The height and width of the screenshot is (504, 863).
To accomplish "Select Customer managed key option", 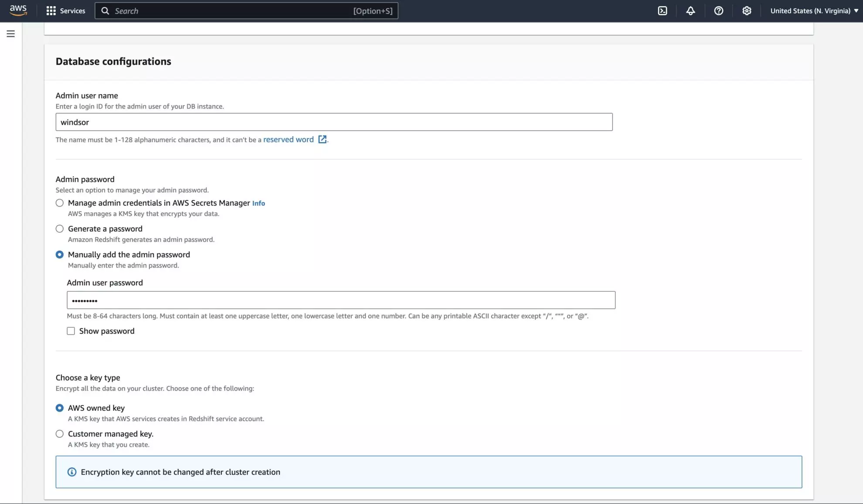I will click(x=60, y=434).
